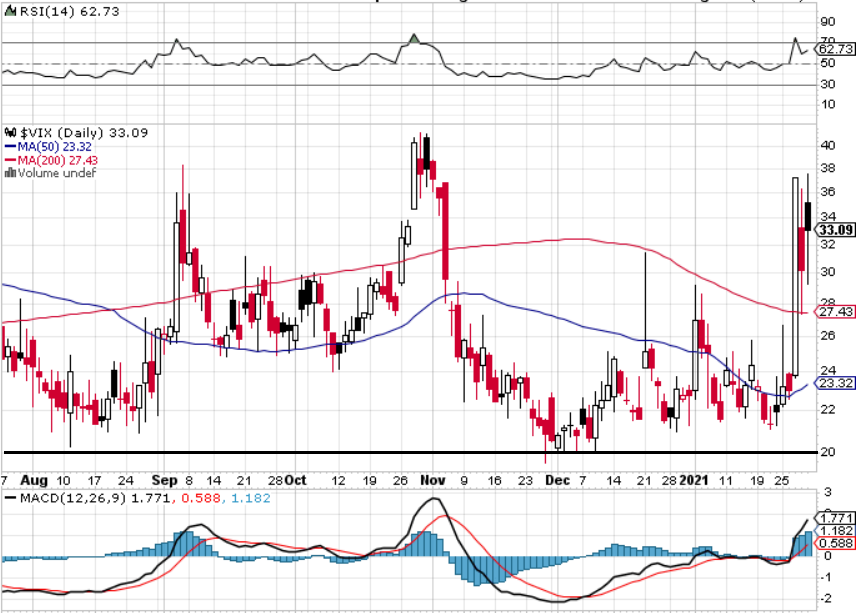The width and height of the screenshot is (864, 613).
Task: Click the 0.588 red signal value tag
Action: [835, 544]
